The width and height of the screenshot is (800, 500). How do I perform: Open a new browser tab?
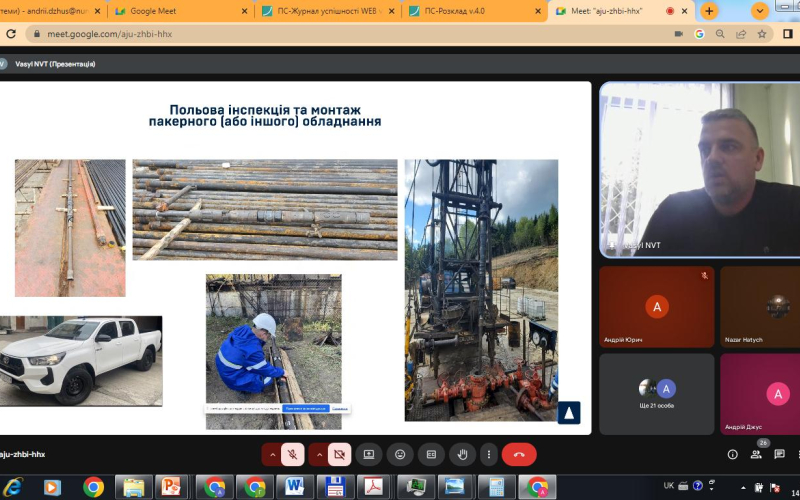click(x=709, y=11)
